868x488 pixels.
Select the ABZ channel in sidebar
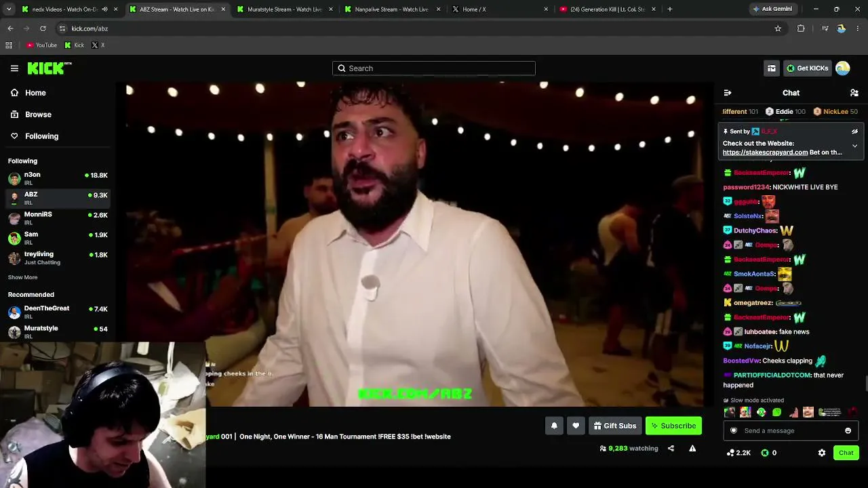coord(58,198)
